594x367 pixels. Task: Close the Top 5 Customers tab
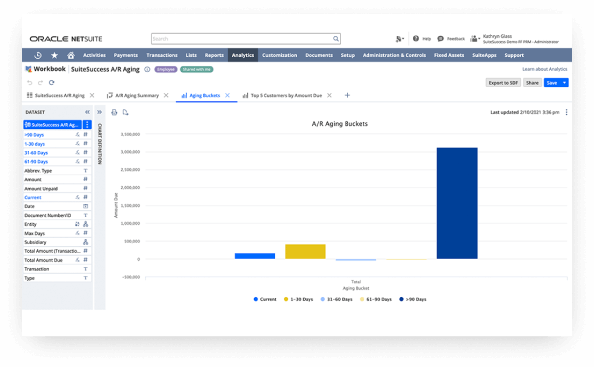coord(329,95)
